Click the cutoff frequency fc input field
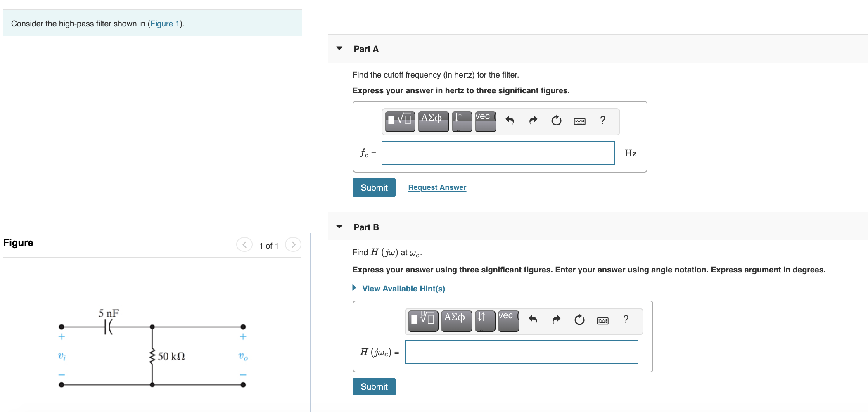This screenshot has width=868, height=412. (498, 153)
